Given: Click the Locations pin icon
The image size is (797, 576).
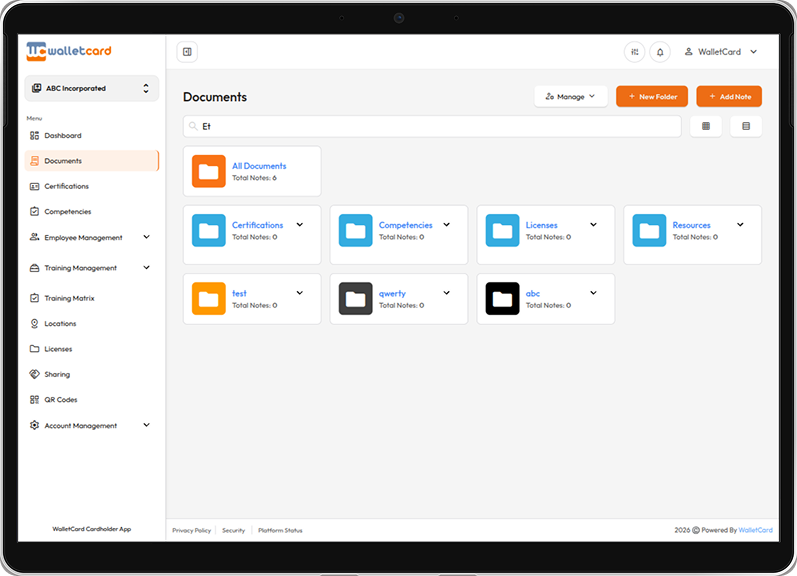Looking at the screenshot, I should pyautogui.click(x=34, y=323).
